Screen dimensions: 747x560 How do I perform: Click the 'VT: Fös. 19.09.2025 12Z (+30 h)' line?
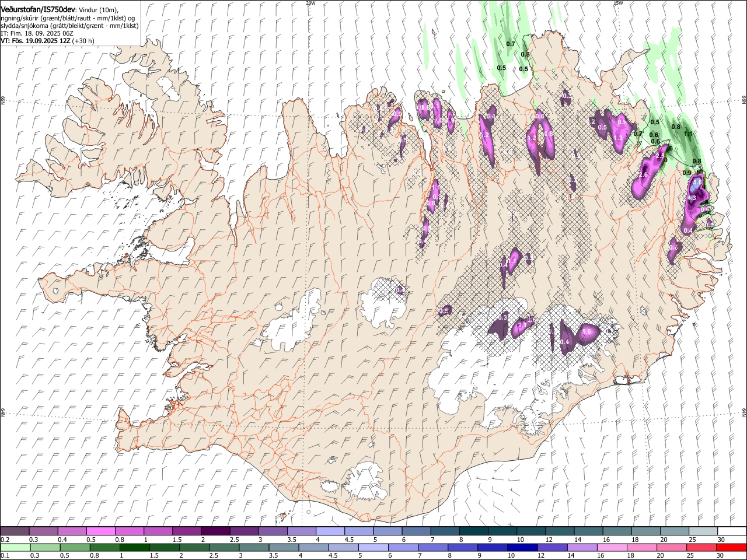pyautogui.click(x=48, y=41)
